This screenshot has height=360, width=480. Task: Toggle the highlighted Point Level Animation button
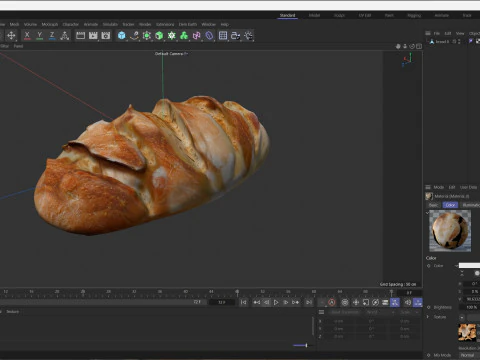point(395,302)
